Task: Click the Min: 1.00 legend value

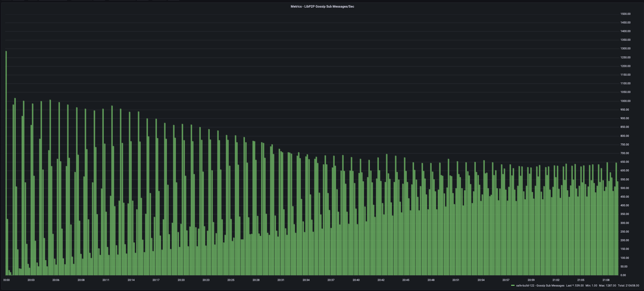Action: click(591, 285)
